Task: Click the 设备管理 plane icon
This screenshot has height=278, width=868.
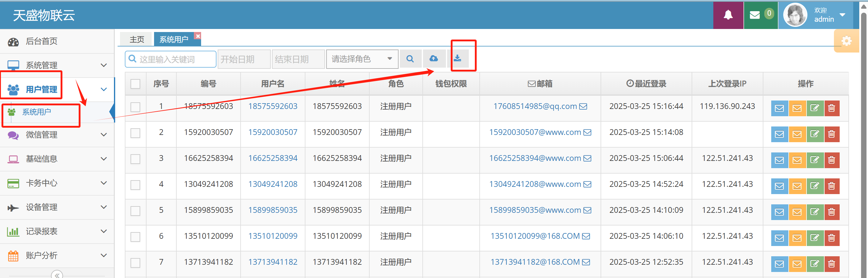Action: [x=13, y=207]
